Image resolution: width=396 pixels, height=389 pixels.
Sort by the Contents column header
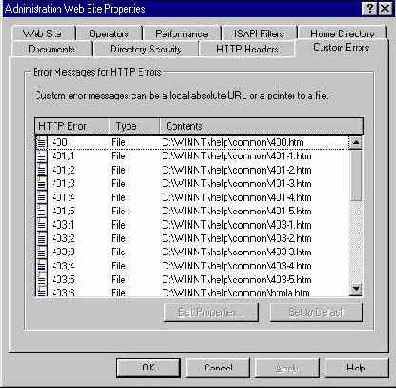click(262, 126)
